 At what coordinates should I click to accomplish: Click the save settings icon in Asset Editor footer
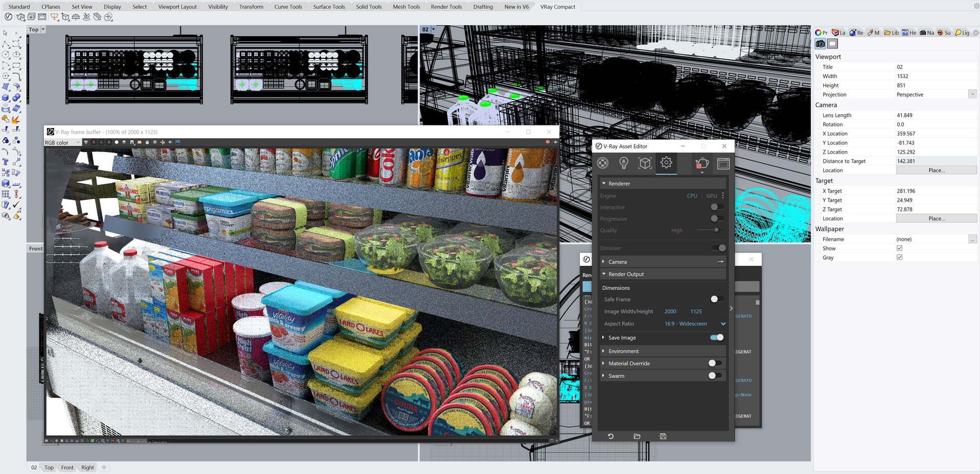pyautogui.click(x=663, y=436)
